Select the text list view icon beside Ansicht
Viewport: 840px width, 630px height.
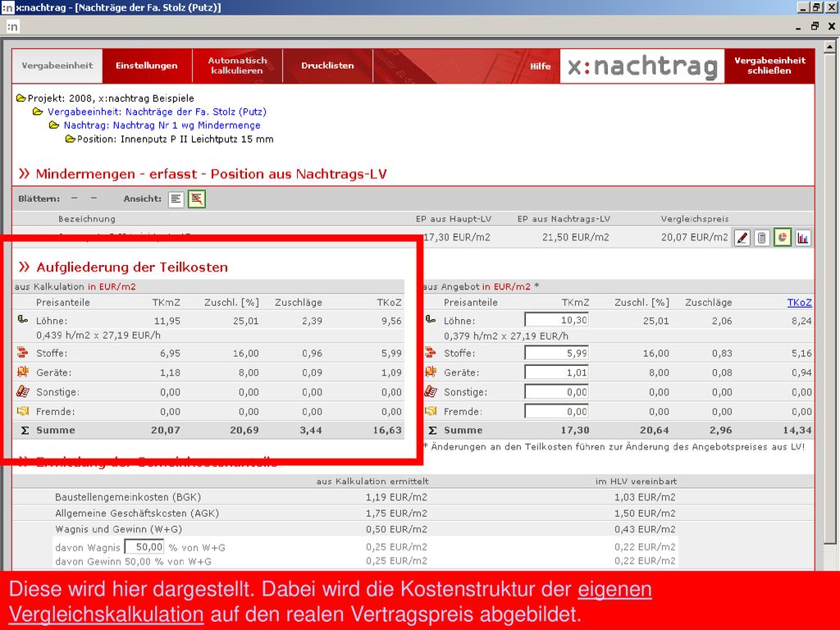(176, 199)
